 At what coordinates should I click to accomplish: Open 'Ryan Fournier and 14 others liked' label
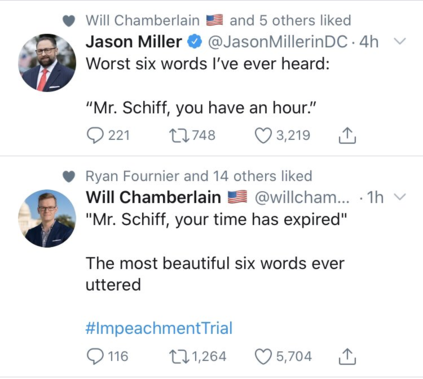coord(199,176)
